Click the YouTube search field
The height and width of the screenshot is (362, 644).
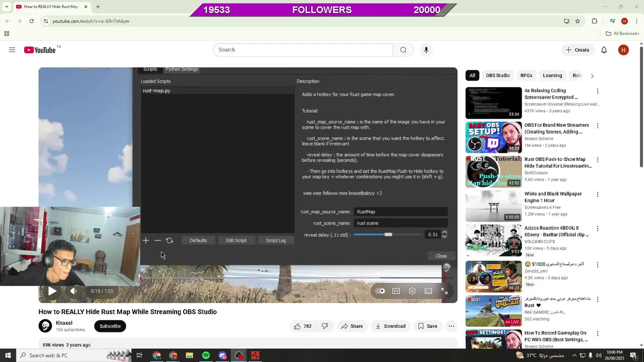coord(303,50)
